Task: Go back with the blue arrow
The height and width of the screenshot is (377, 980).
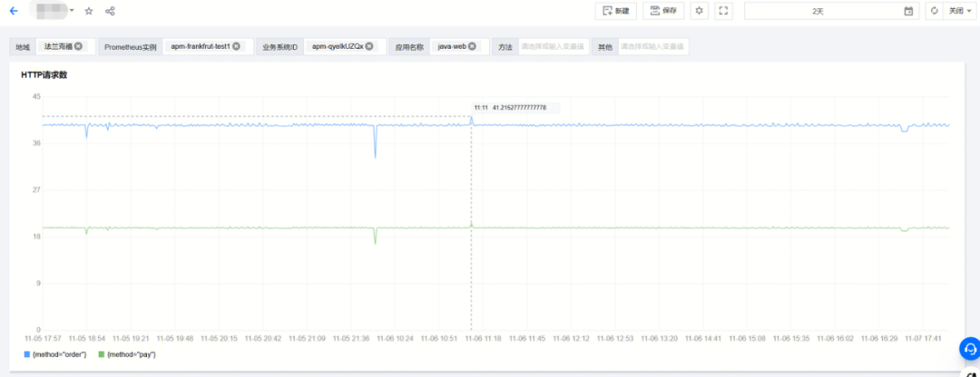Action: point(14,11)
